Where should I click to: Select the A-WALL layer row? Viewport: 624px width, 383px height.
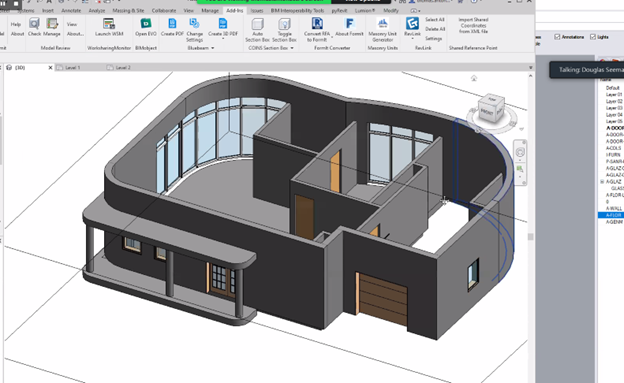tap(613, 208)
